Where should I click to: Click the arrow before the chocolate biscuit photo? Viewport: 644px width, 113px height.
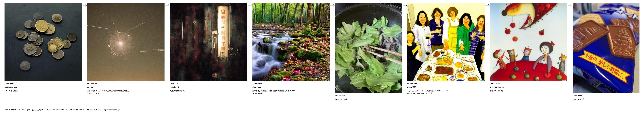pyautogui.click(x=570, y=5)
